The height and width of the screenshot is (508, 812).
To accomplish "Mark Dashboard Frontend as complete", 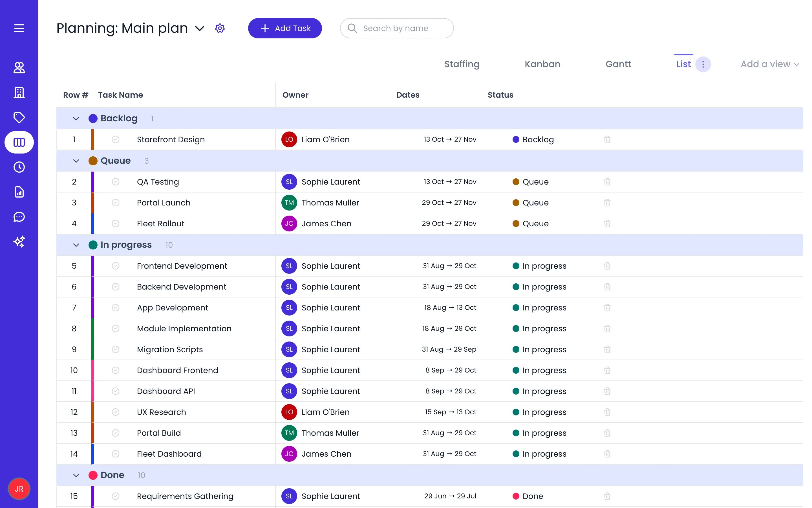I will (x=115, y=370).
